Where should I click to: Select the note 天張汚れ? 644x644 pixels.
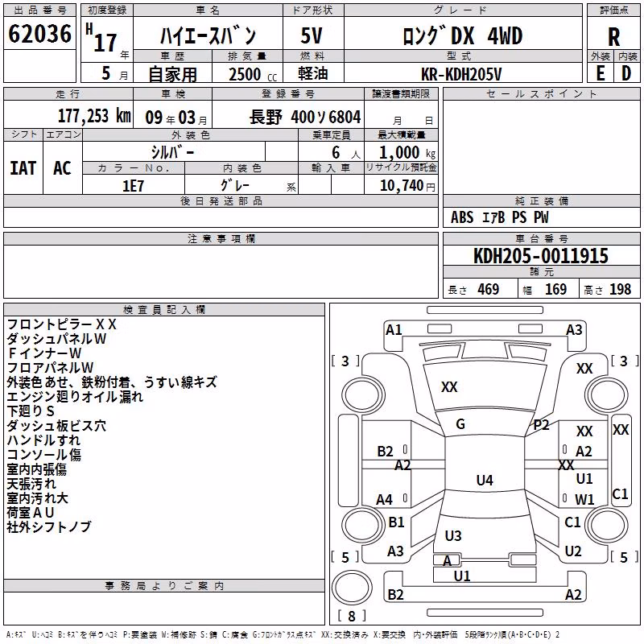pos(31,484)
